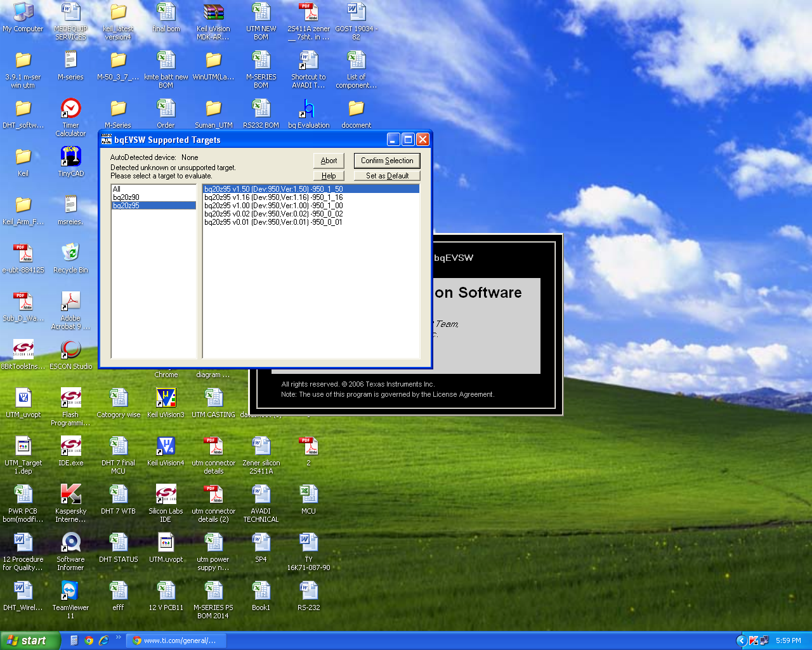The width and height of the screenshot is (812, 650).
Task: Select the Flash Programming utility icon
Action: tap(70, 407)
